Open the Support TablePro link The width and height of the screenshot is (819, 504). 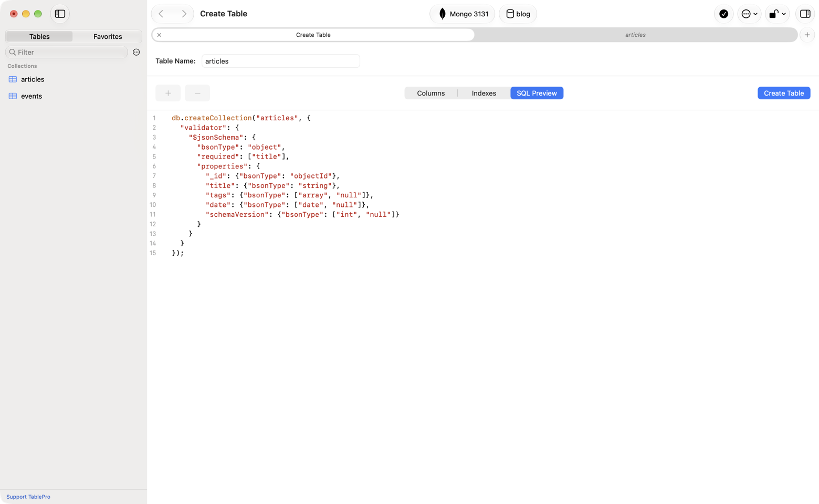click(x=28, y=497)
